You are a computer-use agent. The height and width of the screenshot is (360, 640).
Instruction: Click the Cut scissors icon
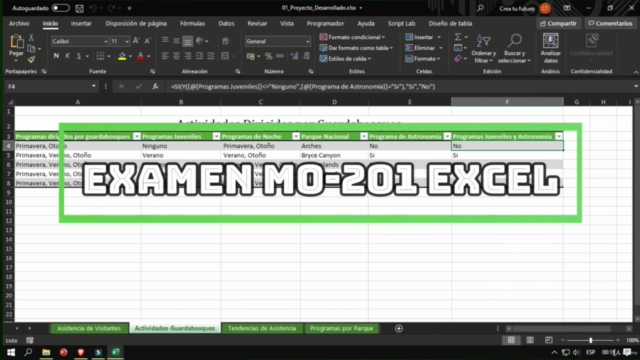click(31, 38)
